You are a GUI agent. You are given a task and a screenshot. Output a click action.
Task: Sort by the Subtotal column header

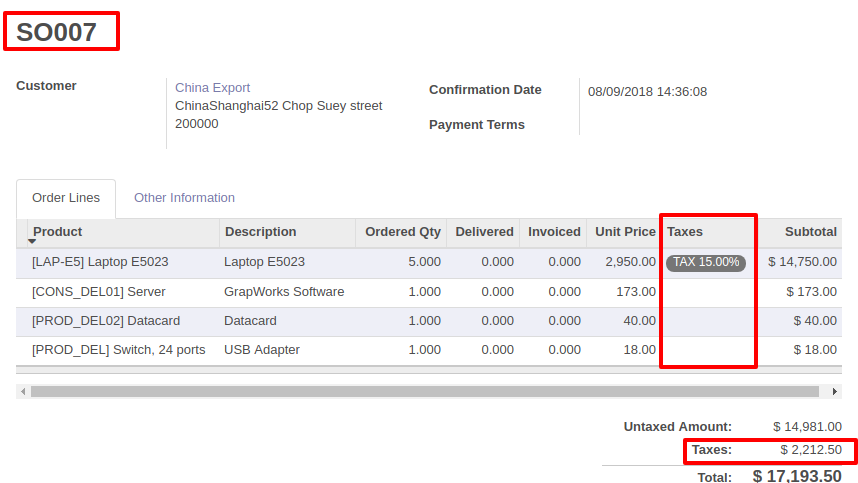point(810,232)
